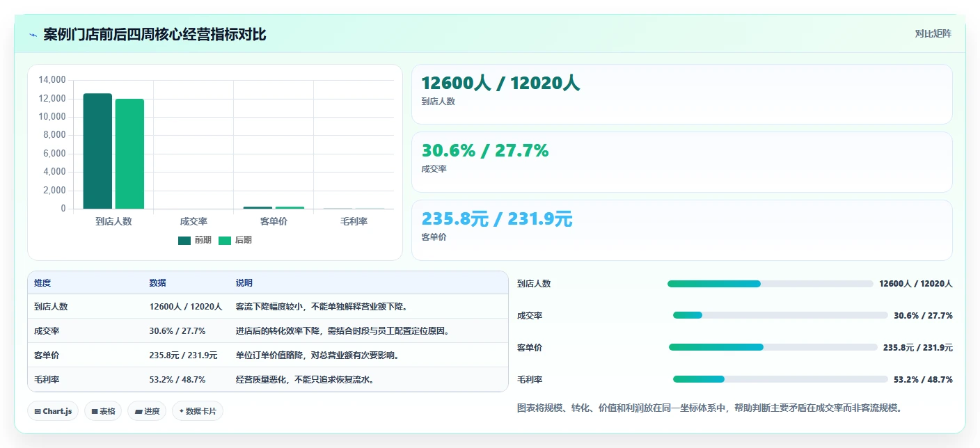This screenshot has width=980, height=448.
Task: Click table cell 30.6% / 27.7%
Action: 177,330
